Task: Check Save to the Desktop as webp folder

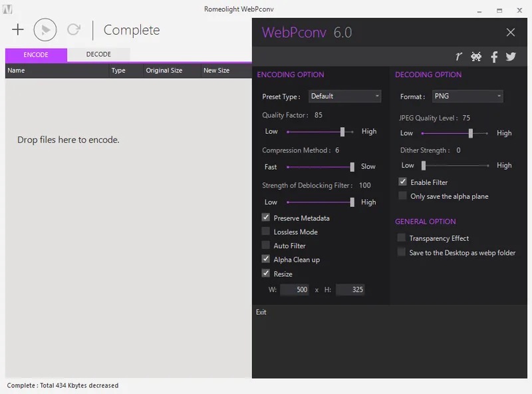Action: coord(402,252)
